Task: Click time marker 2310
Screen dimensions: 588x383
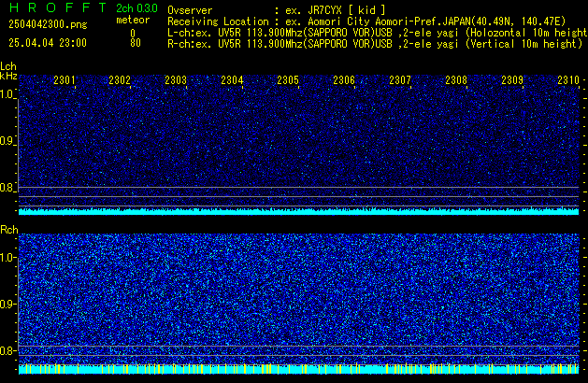Action: click(x=568, y=80)
